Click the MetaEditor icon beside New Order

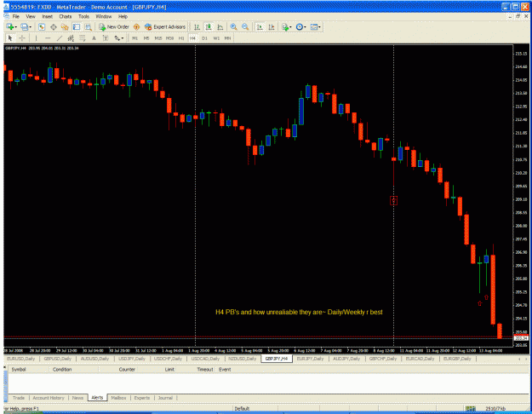136,26
